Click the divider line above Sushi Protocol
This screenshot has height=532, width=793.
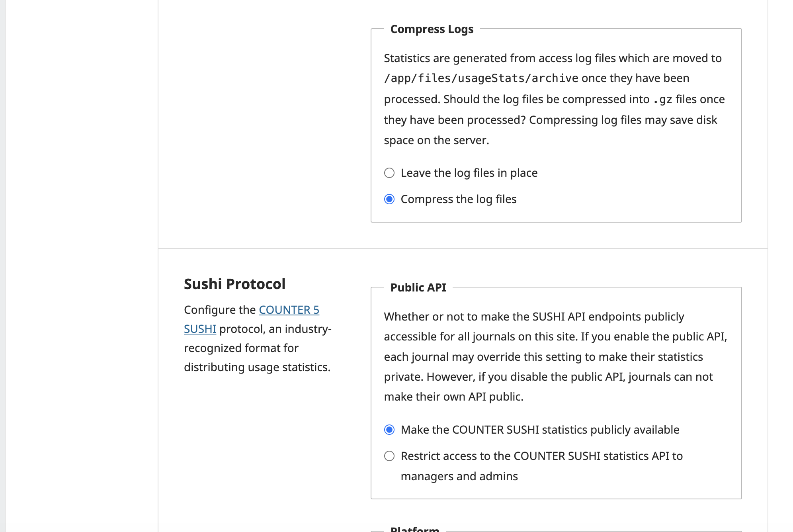[463, 248]
